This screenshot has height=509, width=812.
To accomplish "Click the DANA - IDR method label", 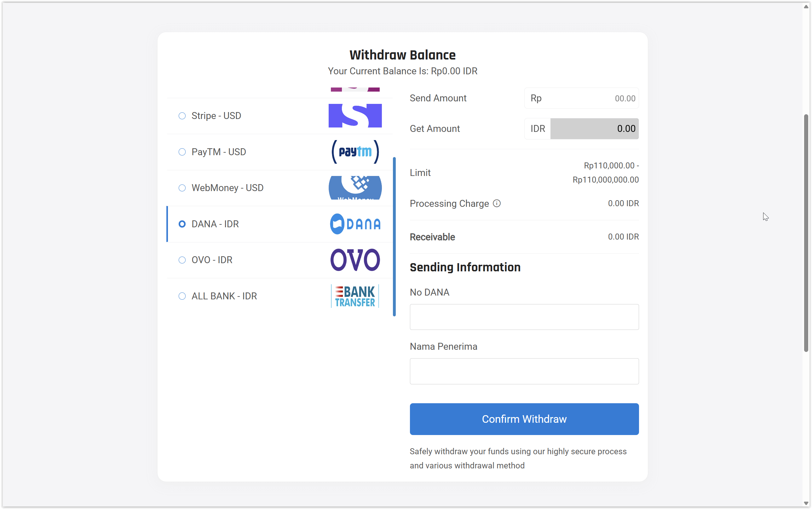I will point(215,224).
